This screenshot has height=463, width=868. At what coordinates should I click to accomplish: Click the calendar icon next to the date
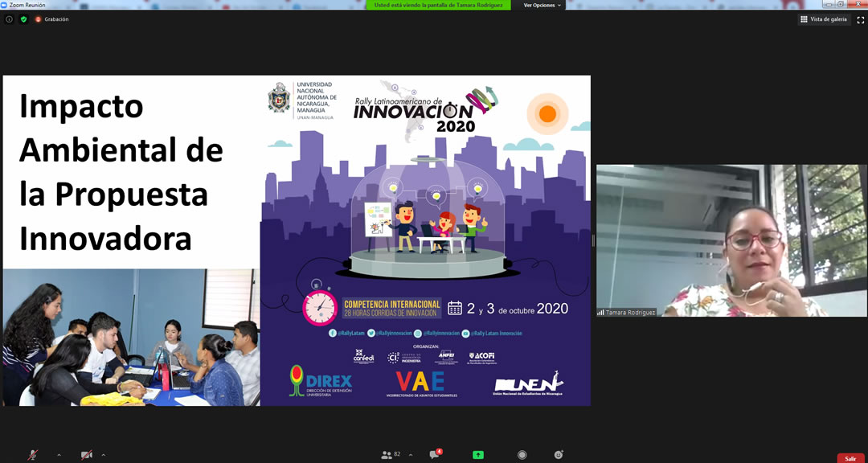(454, 308)
